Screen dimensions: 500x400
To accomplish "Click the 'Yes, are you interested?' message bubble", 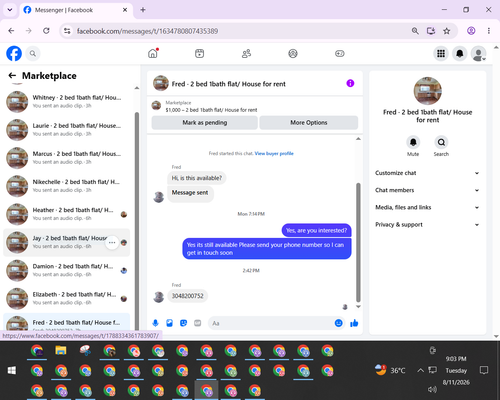I will (316, 230).
